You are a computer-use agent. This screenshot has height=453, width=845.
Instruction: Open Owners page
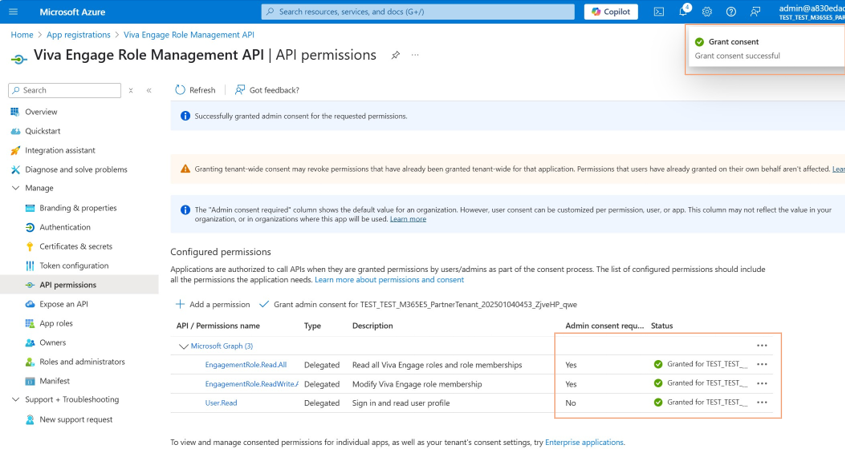point(52,343)
